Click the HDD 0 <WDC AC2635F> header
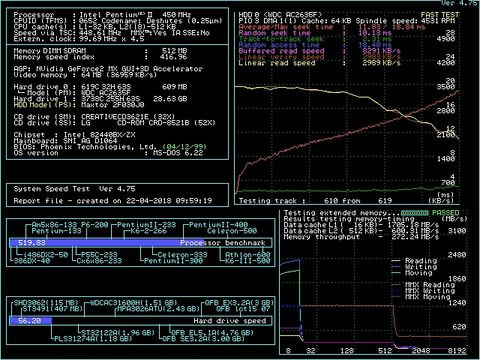The width and height of the screenshot is (480, 360). [281, 15]
